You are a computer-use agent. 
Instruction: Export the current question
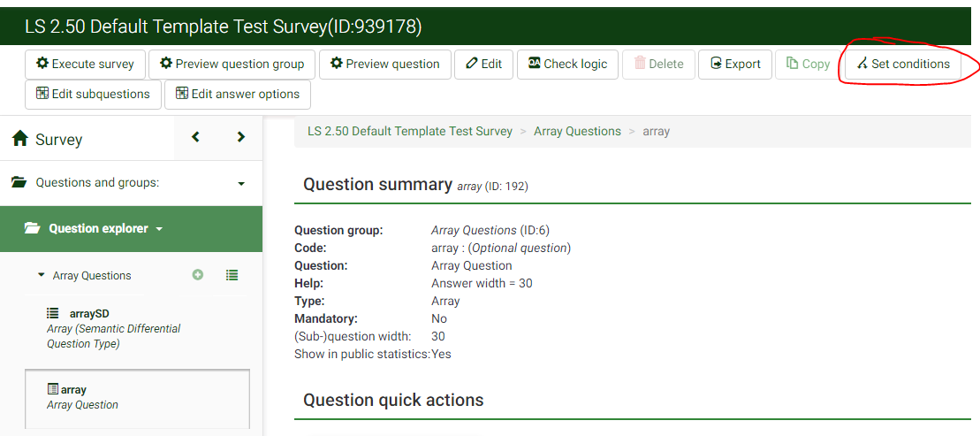[x=734, y=64]
